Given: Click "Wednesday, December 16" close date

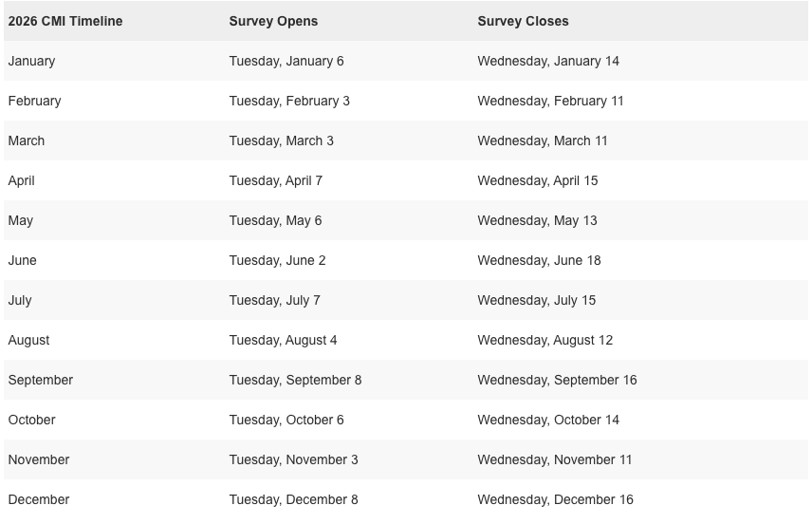Looking at the screenshot, I should pyautogui.click(x=555, y=499).
